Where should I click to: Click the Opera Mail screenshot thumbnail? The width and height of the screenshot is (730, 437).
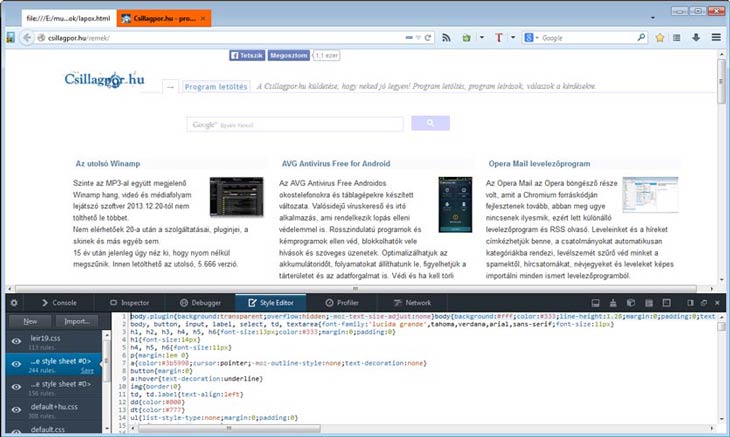650,195
